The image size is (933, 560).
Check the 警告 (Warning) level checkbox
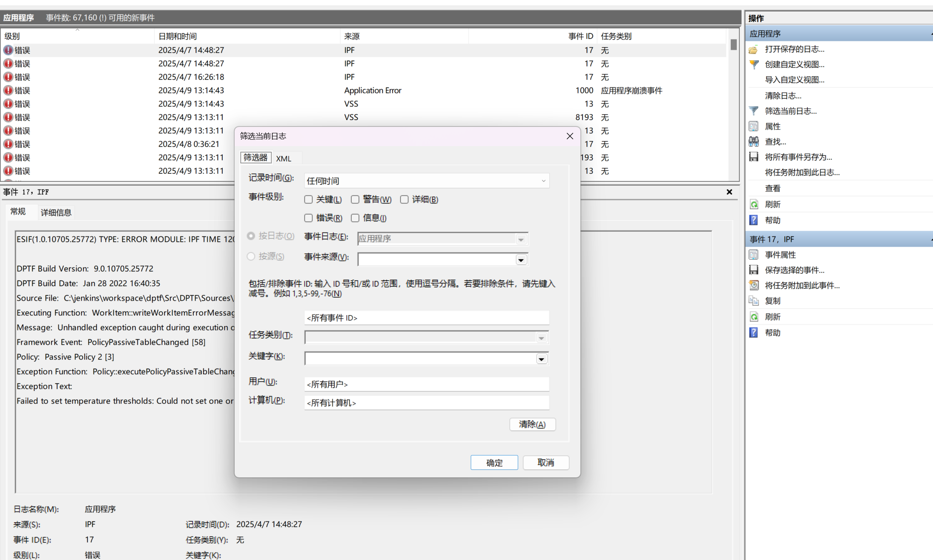coord(355,199)
